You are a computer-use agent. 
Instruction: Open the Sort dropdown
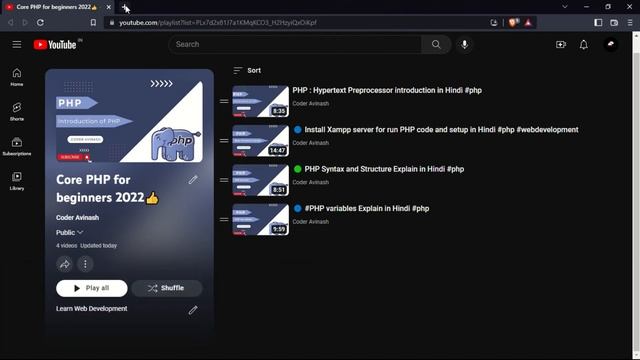(247, 70)
